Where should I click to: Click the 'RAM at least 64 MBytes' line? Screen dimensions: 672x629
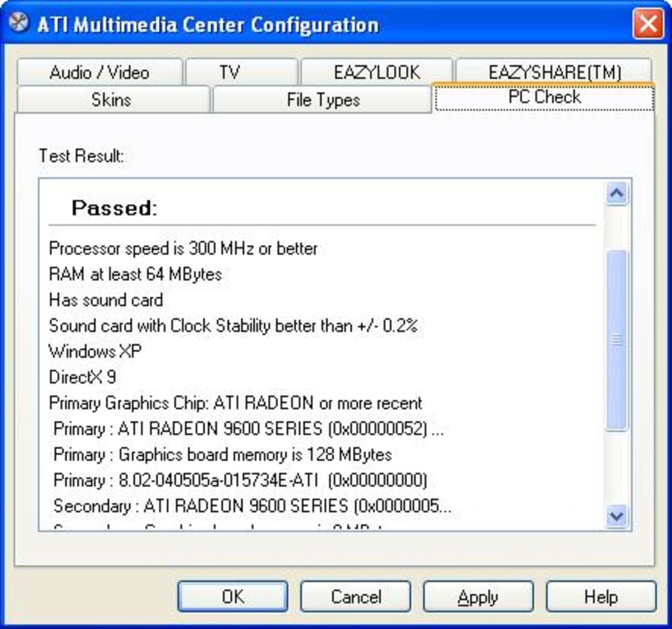pyautogui.click(x=136, y=274)
